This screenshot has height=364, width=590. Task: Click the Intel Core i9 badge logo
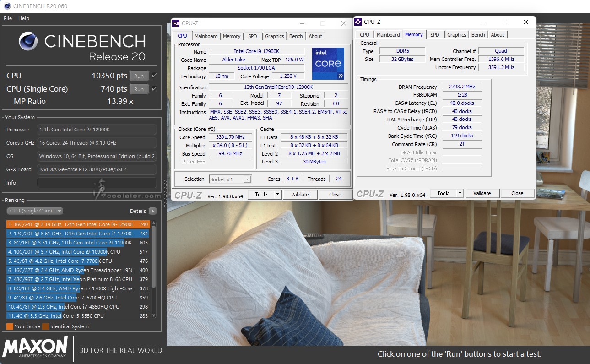coord(328,64)
